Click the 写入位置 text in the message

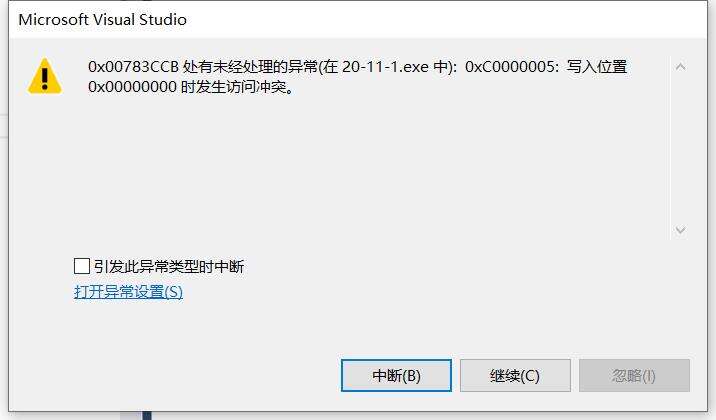tap(596, 67)
